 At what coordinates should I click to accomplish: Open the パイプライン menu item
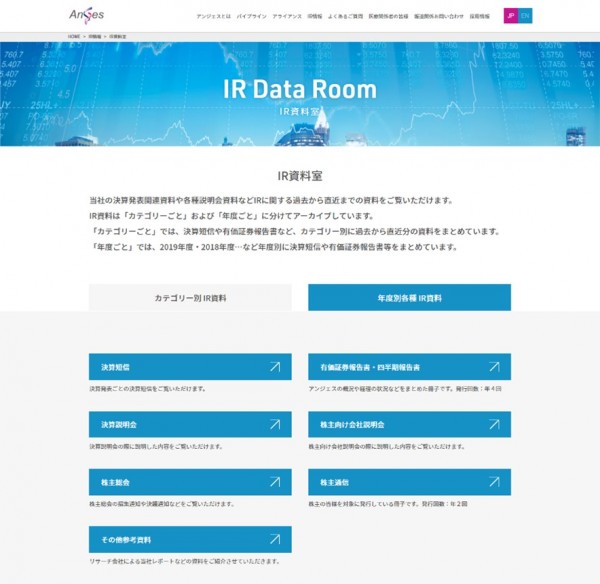pyautogui.click(x=251, y=17)
